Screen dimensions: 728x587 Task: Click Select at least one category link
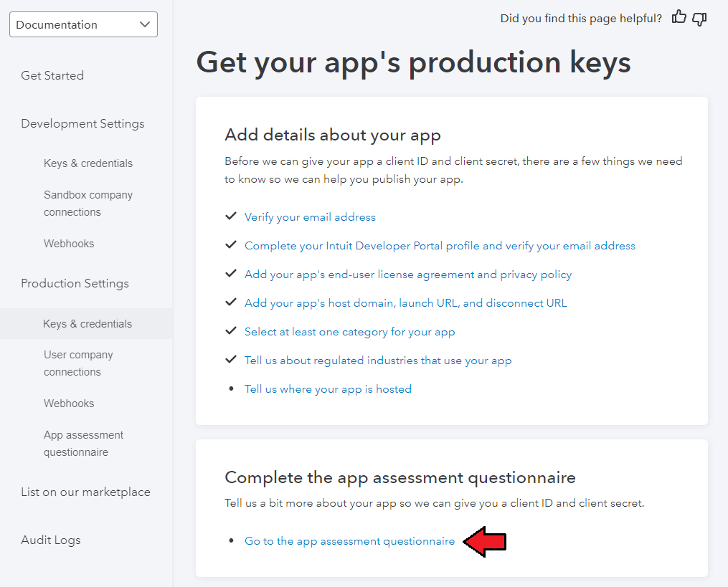pyautogui.click(x=349, y=332)
